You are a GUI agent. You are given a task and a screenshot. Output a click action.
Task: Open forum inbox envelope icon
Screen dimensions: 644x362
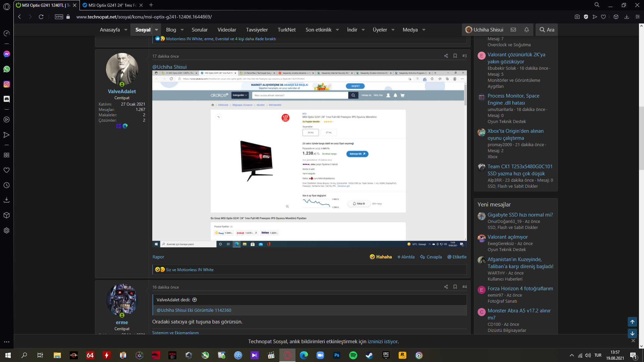[513, 30]
